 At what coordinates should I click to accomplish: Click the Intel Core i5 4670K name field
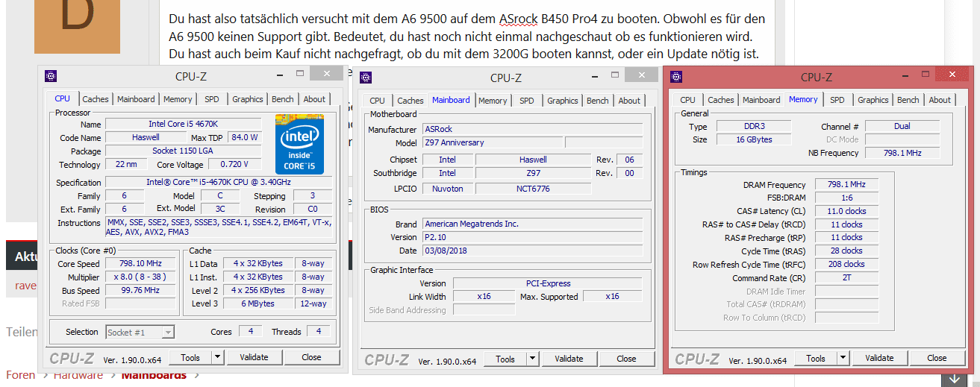184,124
